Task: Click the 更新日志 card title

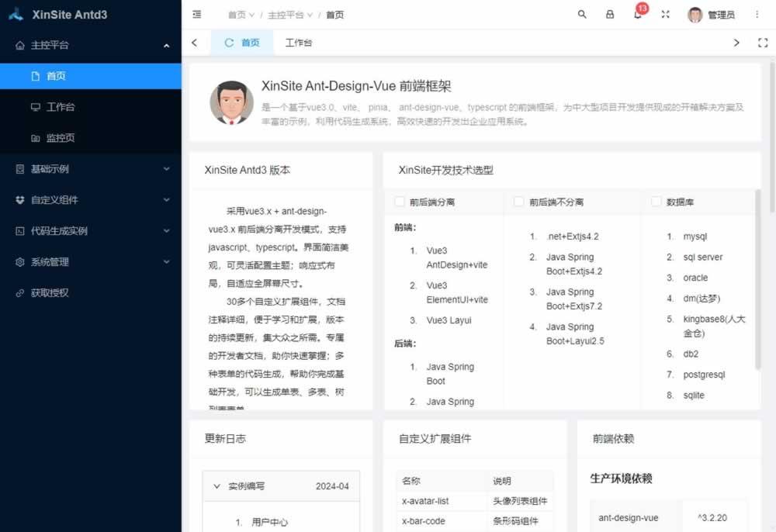Action: (x=225, y=438)
